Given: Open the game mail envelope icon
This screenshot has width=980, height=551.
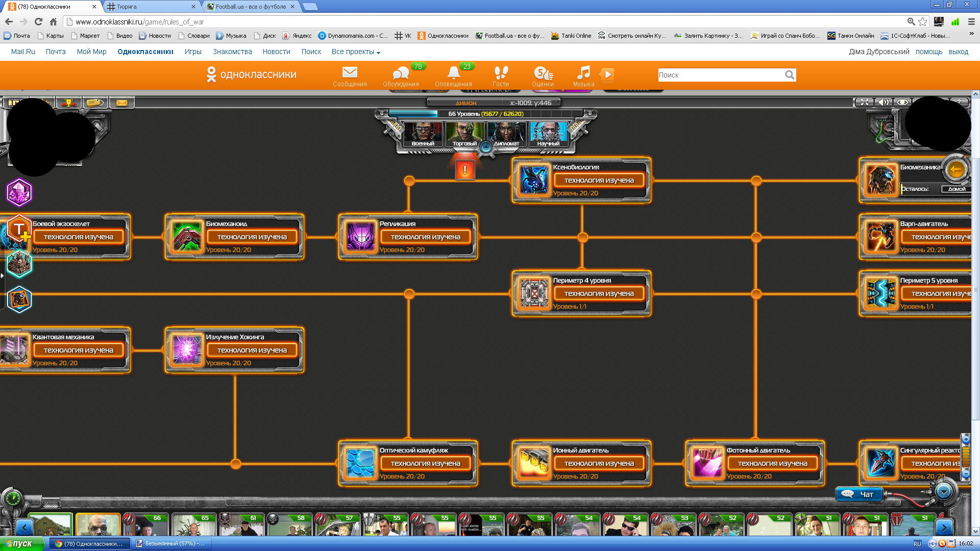Looking at the screenshot, I should click(121, 103).
